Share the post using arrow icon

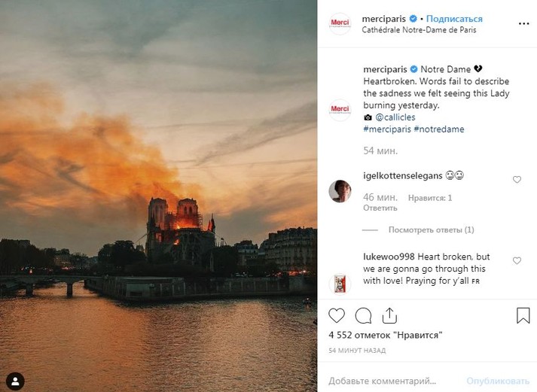389,315
